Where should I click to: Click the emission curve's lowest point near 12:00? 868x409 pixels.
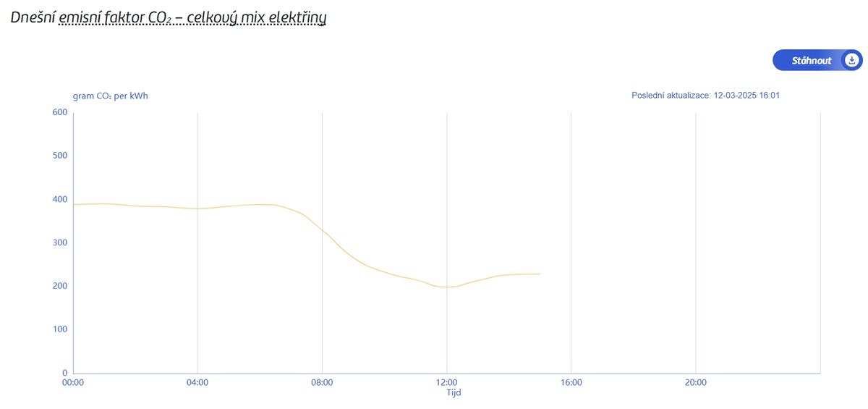pos(448,287)
